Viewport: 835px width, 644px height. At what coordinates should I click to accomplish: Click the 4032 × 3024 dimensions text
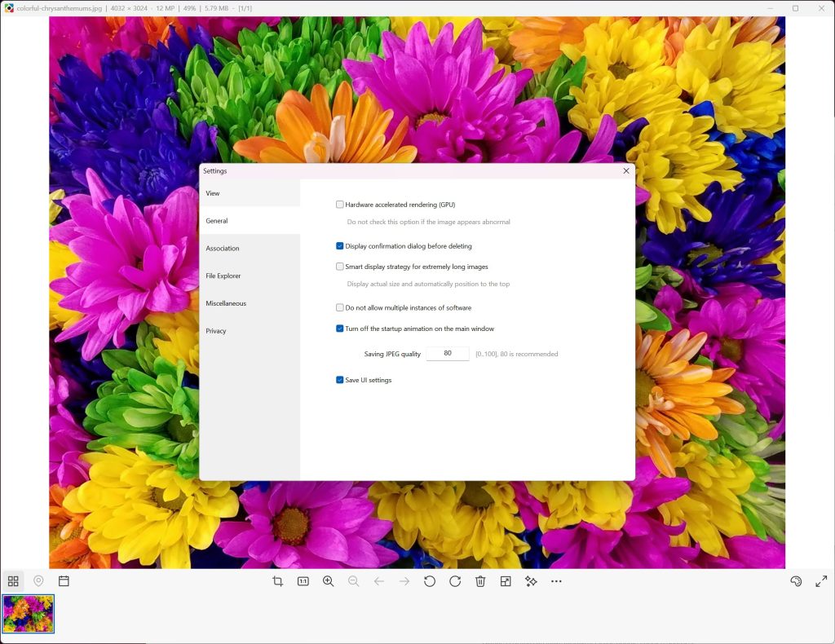(129, 8)
